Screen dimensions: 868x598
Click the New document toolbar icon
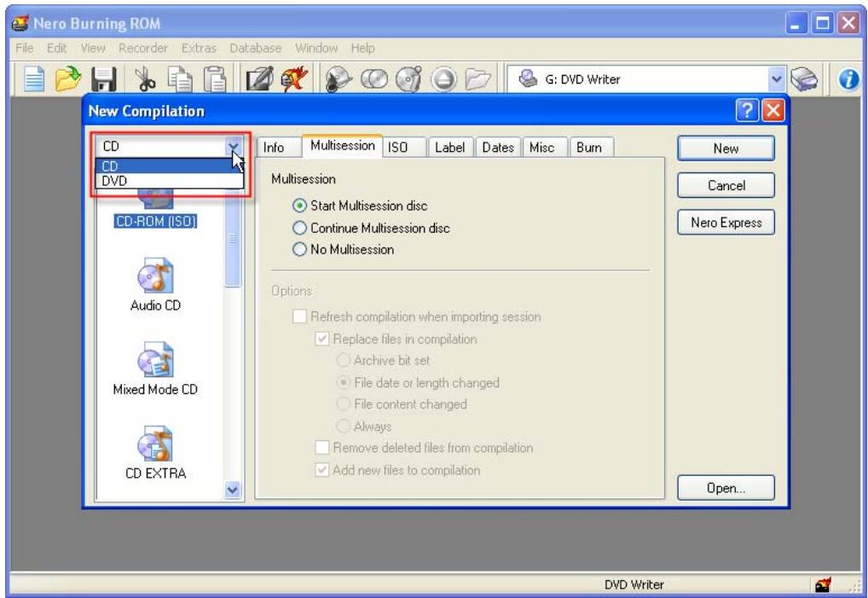coord(34,79)
